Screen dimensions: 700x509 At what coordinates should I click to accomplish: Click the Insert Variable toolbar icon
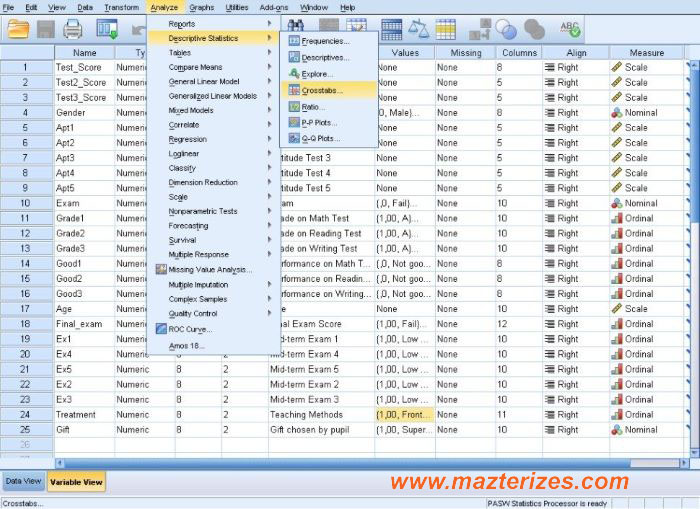coord(356,25)
